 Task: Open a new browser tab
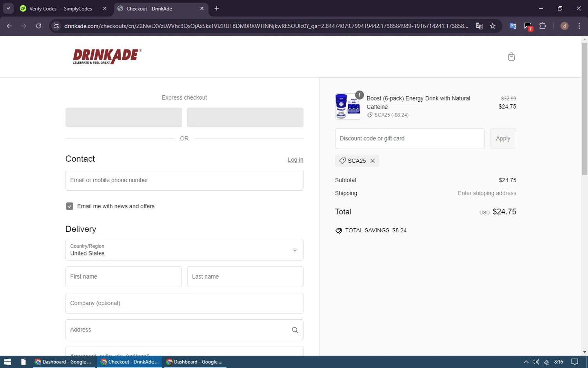[x=216, y=8]
